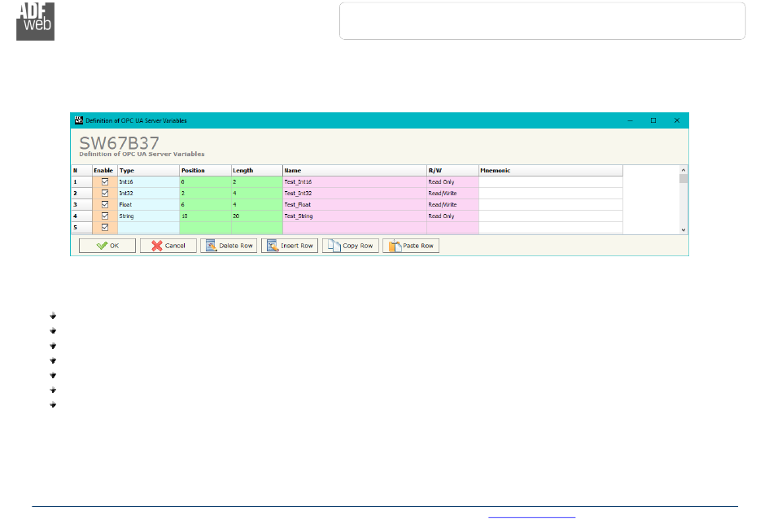The height and width of the screenshot is (532, 773).
Task: Click the ADFweb logo
Action: (x=35, y=21)
